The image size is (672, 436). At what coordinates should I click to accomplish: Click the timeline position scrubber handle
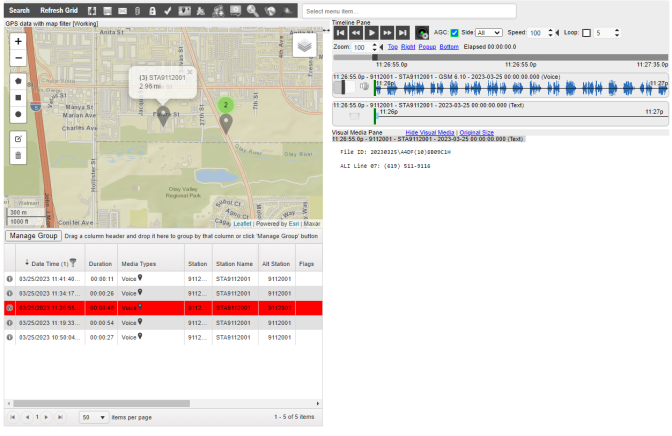point(375,57)
